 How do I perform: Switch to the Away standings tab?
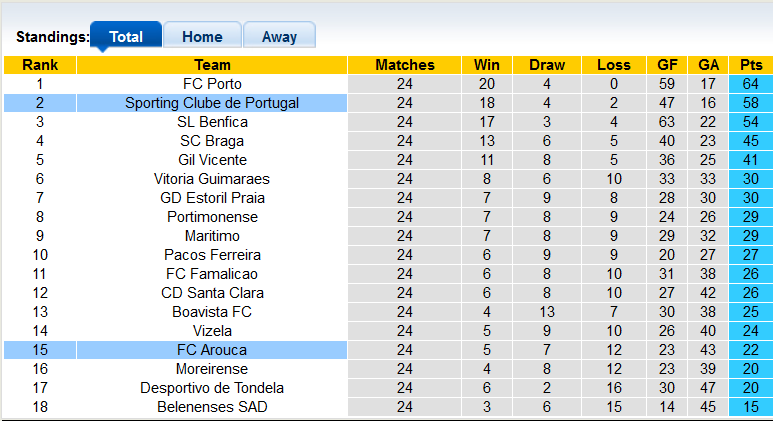[279, 37]
